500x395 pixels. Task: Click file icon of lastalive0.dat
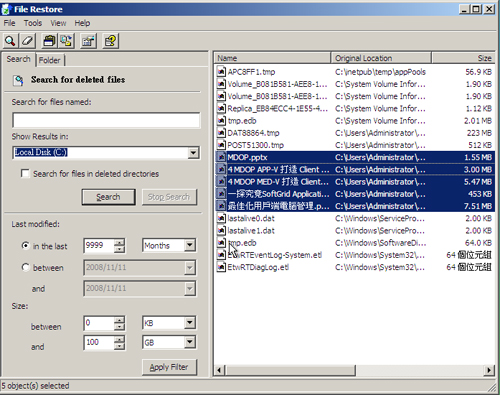coord(221,218)
